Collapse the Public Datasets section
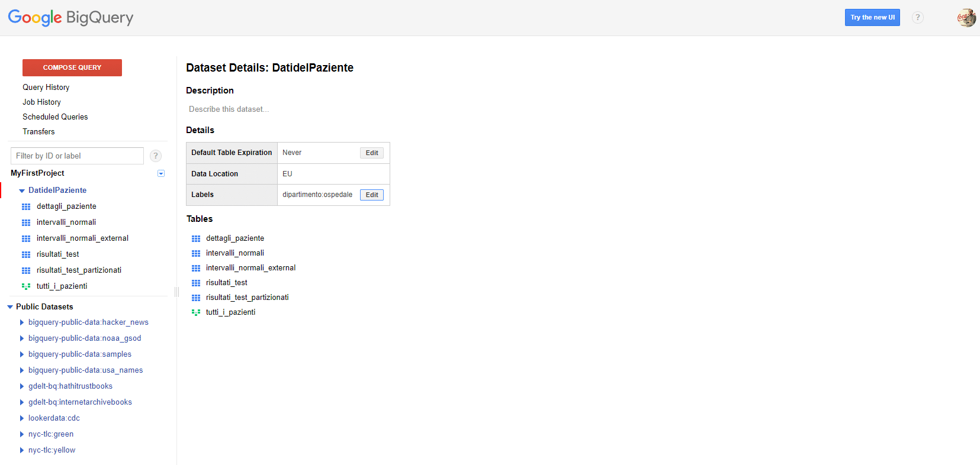980x465 pixels. point(10,307)
